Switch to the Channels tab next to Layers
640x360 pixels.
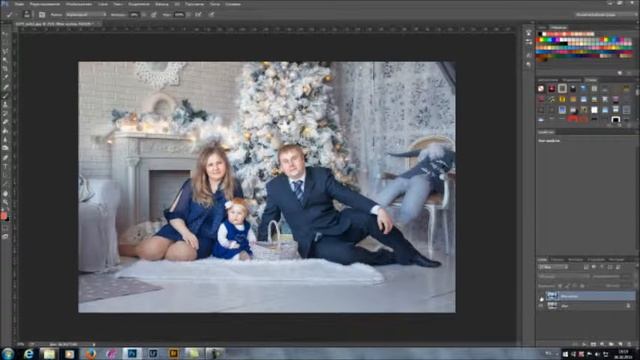(557, 260)
